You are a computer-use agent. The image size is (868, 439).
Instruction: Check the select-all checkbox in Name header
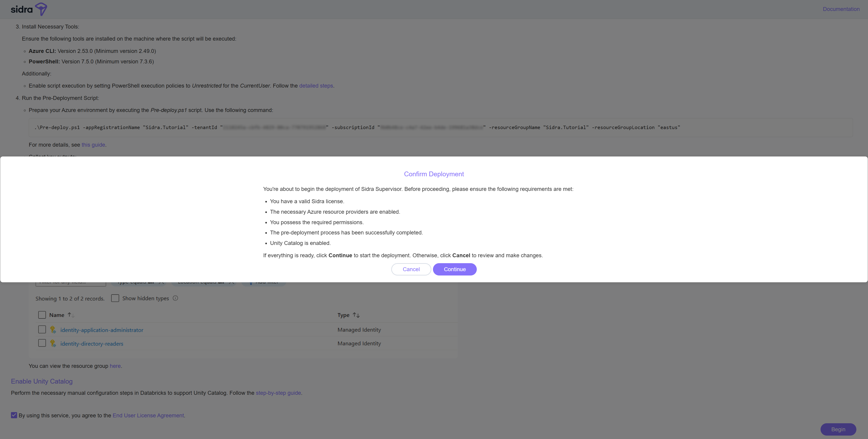42,315
